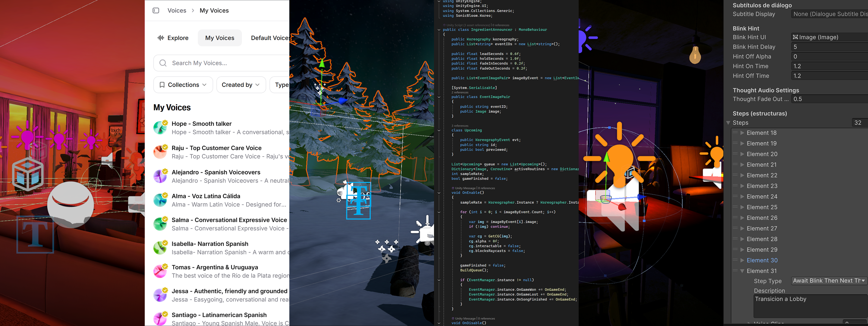Switch to the Explore tab
Viewport: 868px width, 326px height.
[x=173, y=38]
